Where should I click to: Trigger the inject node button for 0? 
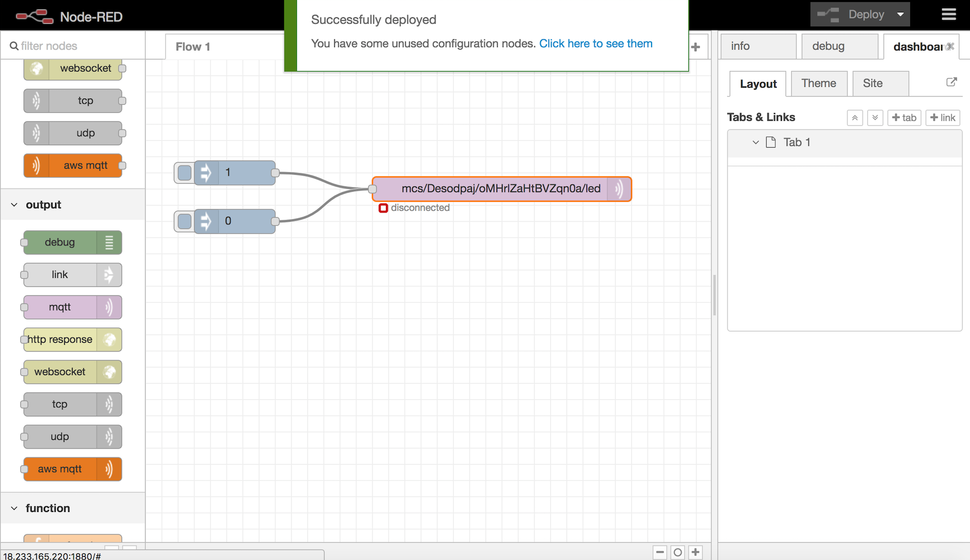click(x=184, y=221)
